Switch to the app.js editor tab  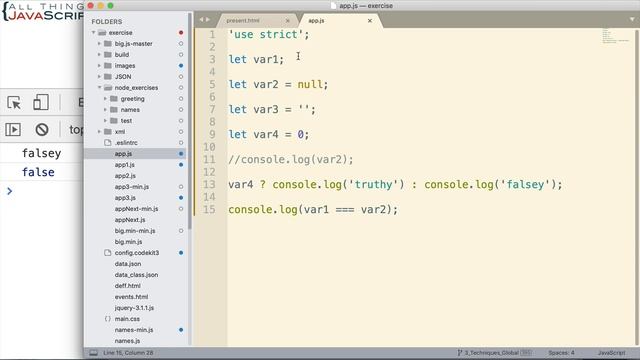(x=341, y=20)
